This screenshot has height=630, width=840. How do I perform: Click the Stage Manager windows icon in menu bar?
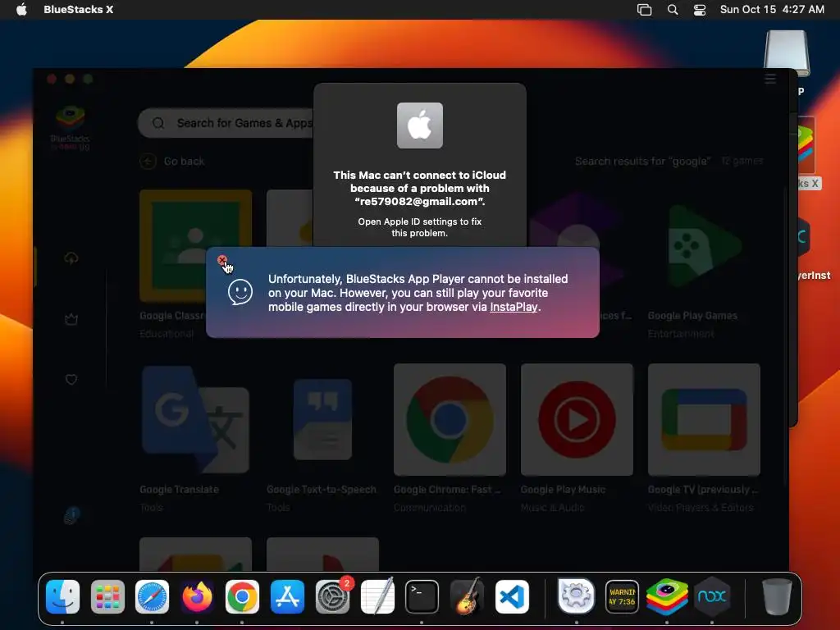645,10
